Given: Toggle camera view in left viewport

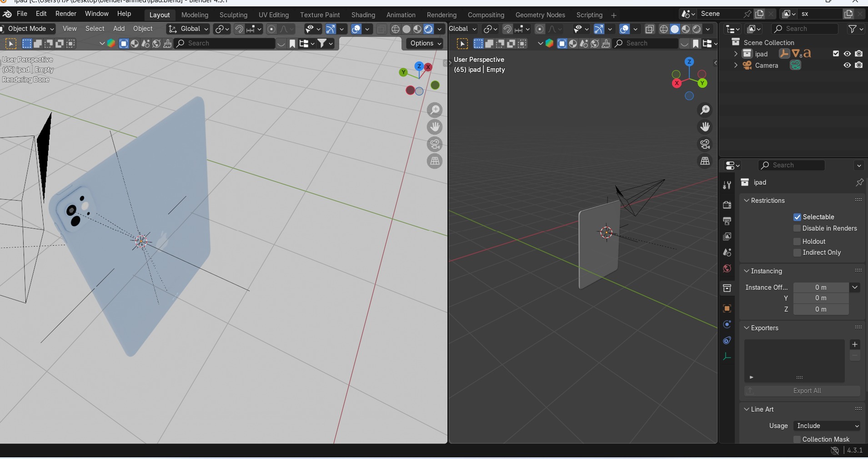Looking at the screenshot, I should point(435,144).
